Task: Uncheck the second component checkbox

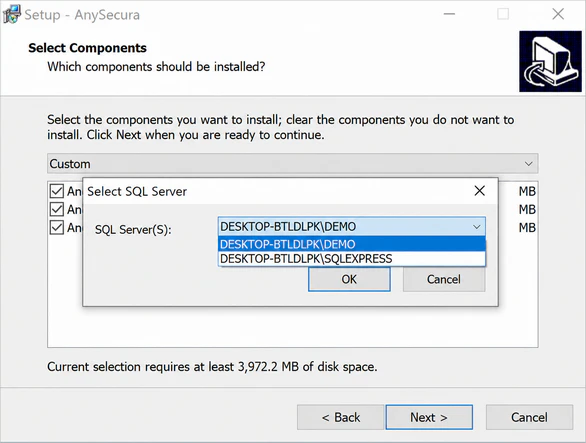Action: 56,209
